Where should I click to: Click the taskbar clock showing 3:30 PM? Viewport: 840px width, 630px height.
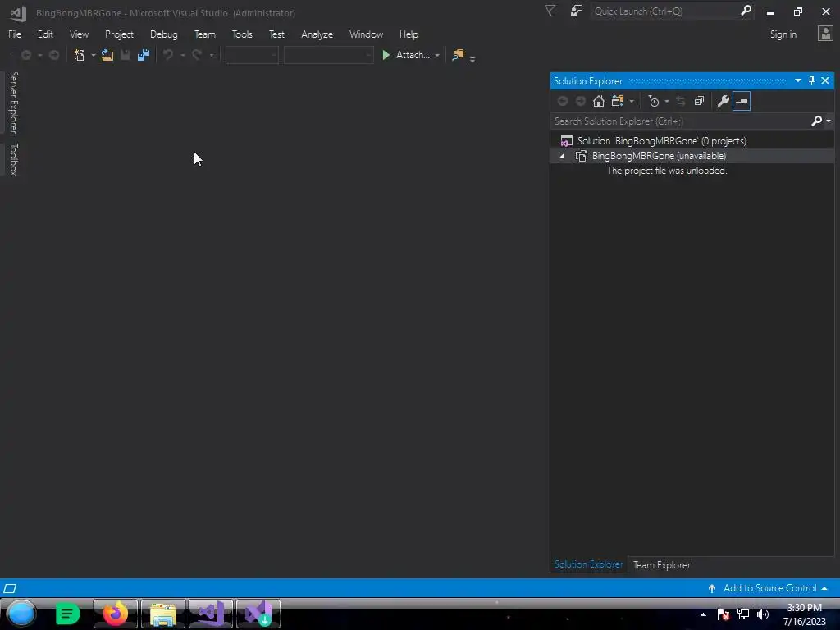(804, 614)
